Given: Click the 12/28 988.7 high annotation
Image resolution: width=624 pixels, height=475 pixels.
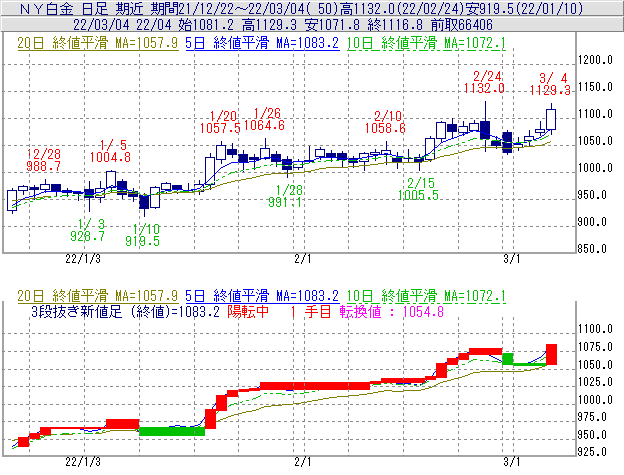Looking at the screenshot, I should (44, 160).
